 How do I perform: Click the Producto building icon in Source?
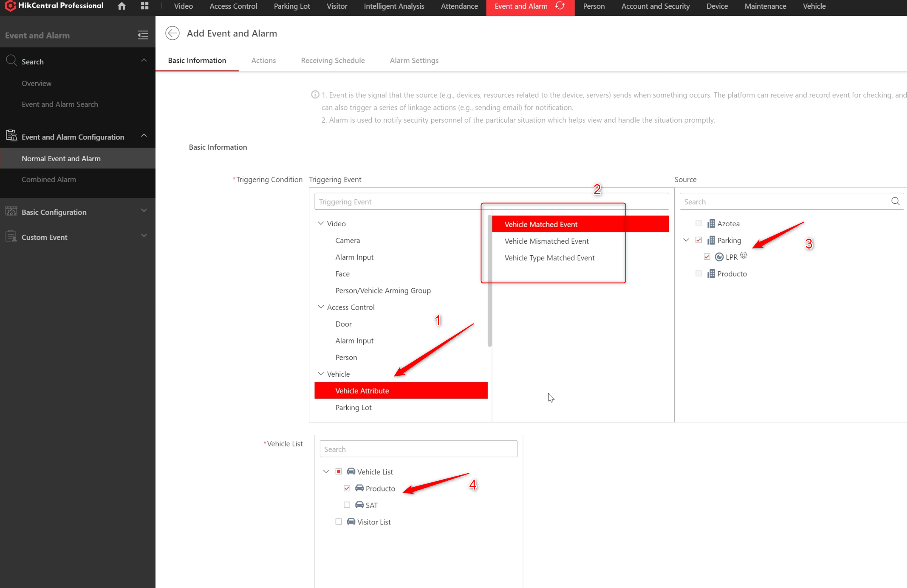click(x=711, y=274)
